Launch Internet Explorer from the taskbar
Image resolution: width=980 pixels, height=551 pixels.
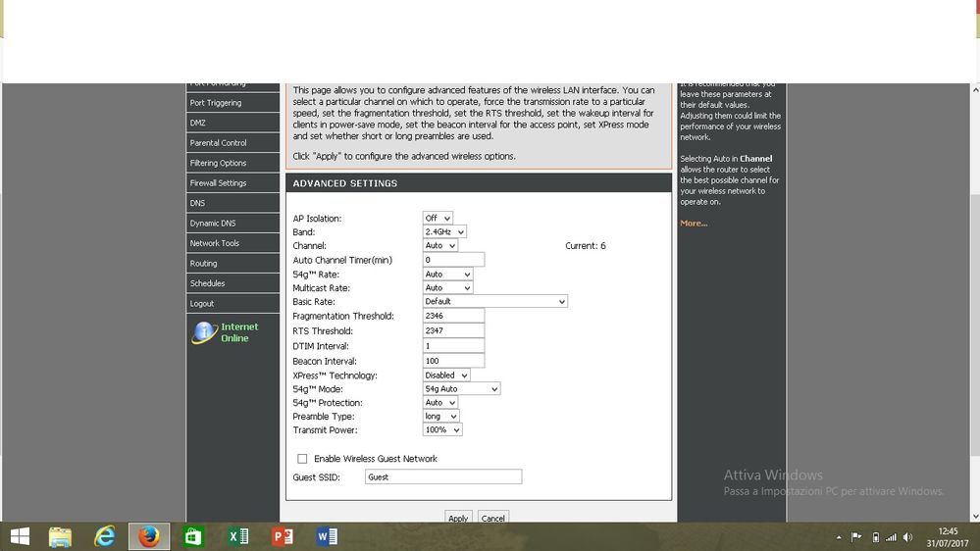(104, 536)
